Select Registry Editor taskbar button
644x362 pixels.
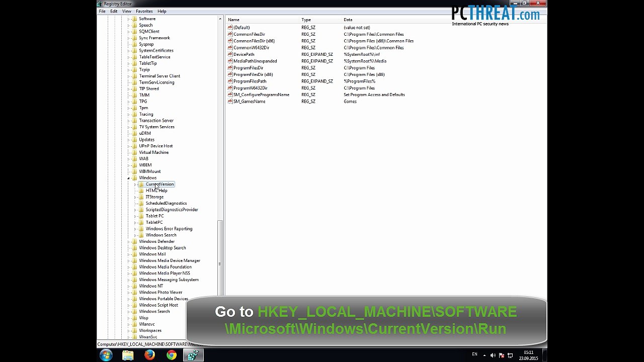[193, 355]
